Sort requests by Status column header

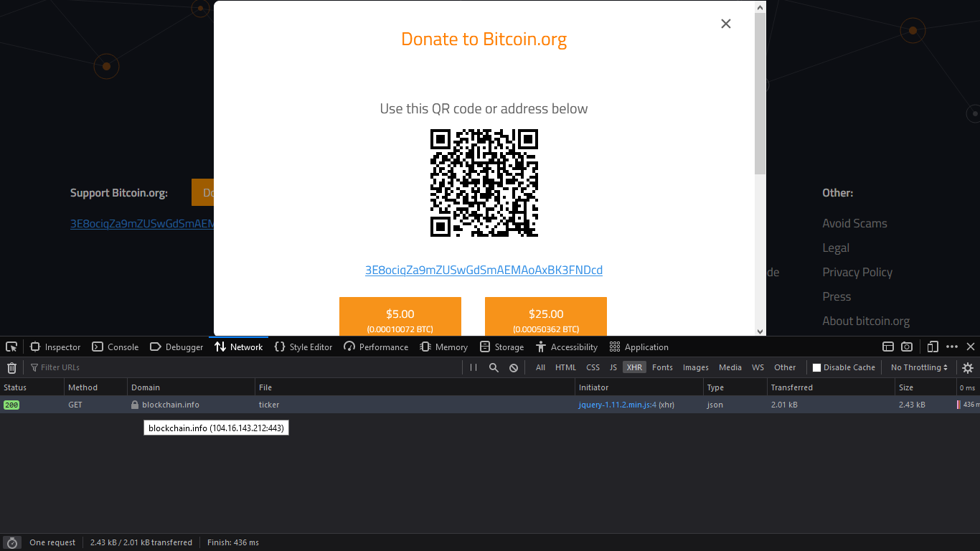32,387
